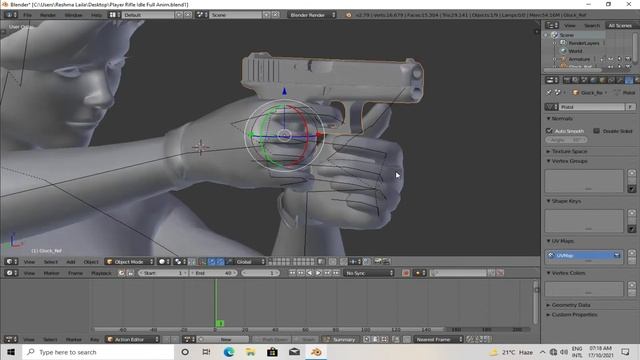This screenshot has height=360, width=640.
Task: Open the viewport Object menu
Action: (91, 262)
